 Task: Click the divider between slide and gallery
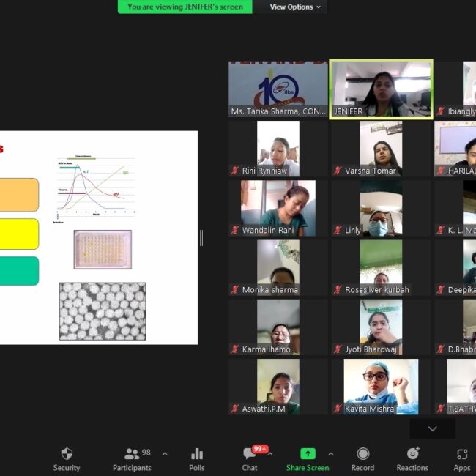[x=201, y=237]
